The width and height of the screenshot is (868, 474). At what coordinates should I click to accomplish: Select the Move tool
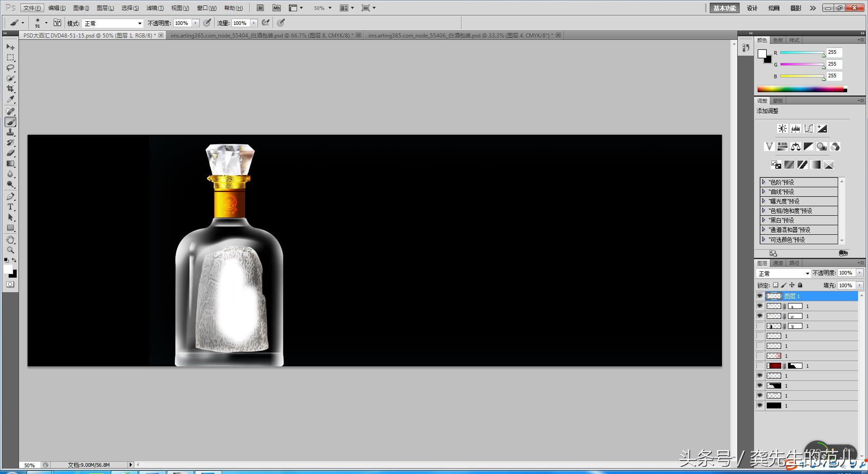[10, 47]
